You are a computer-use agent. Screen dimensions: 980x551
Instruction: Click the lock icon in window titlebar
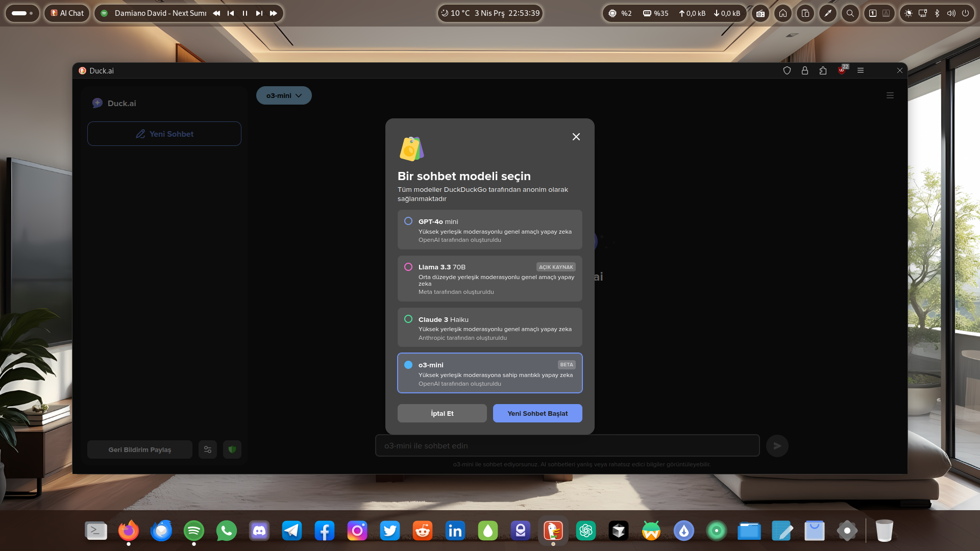point(805,70)
